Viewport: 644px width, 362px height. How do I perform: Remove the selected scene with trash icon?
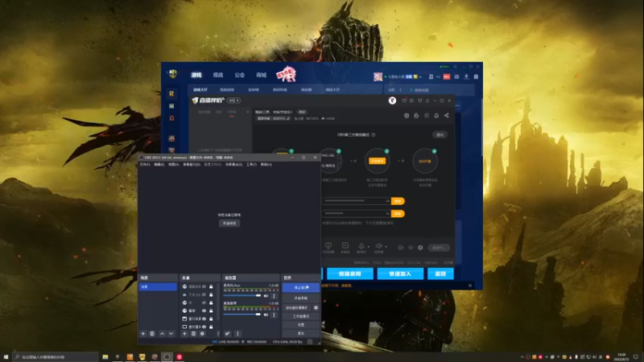click(x=152, y=334)
